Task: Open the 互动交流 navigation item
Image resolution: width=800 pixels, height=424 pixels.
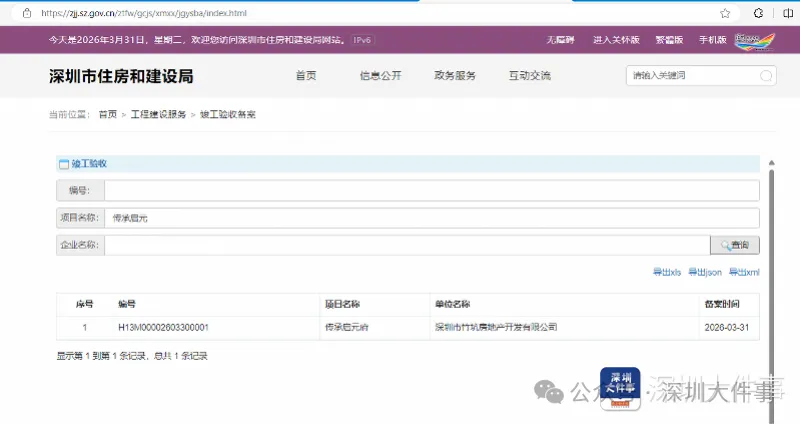Action: tap(530, 76)
